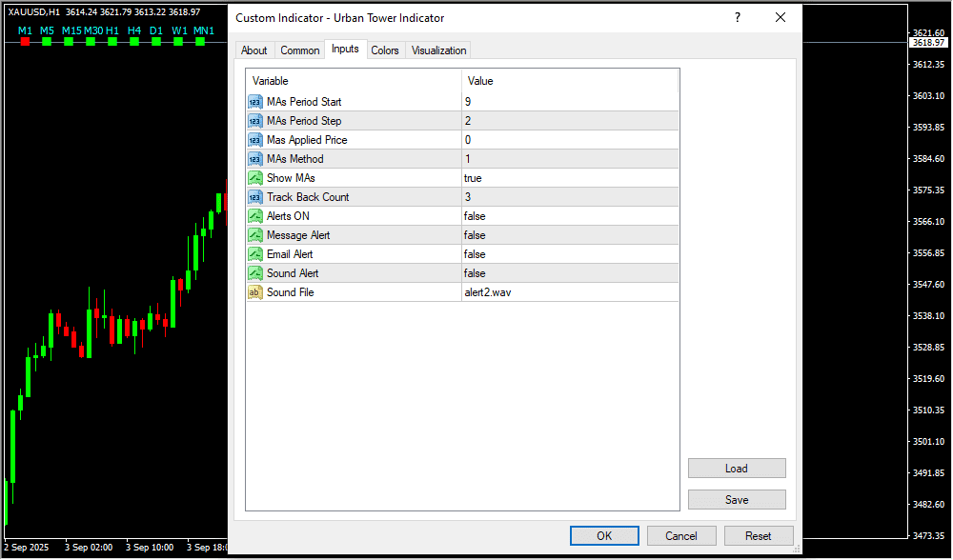
Task: Click the icon next to MAs Method
Action: pyautogui.click(x=255, y=159)
